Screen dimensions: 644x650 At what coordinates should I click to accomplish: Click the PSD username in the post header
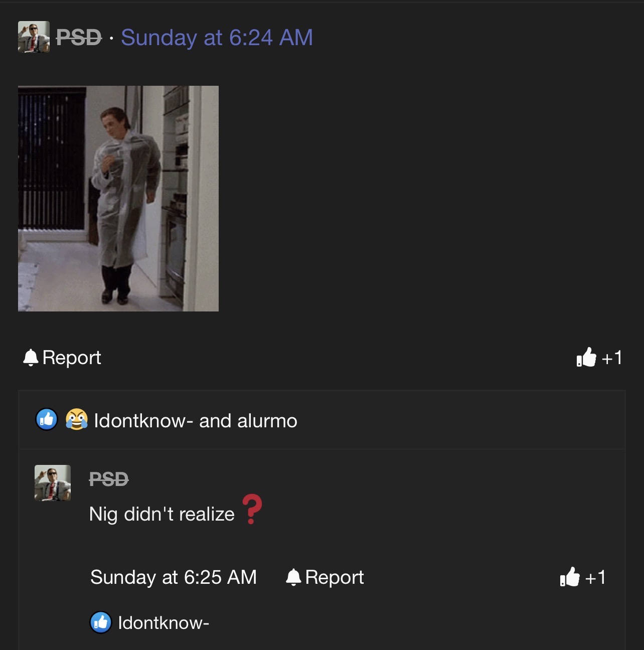pos(79,38)
